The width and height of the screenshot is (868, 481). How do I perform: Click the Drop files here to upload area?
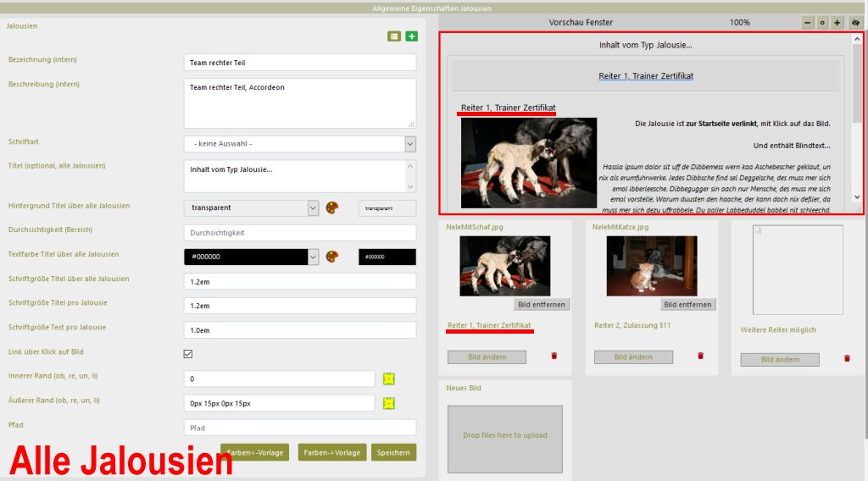pos(504,436)
